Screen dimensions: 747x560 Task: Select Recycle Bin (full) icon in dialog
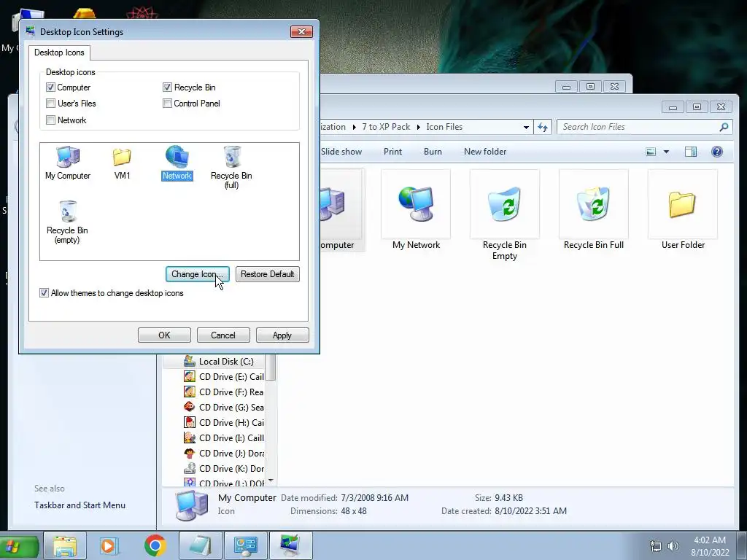(231, 167)
